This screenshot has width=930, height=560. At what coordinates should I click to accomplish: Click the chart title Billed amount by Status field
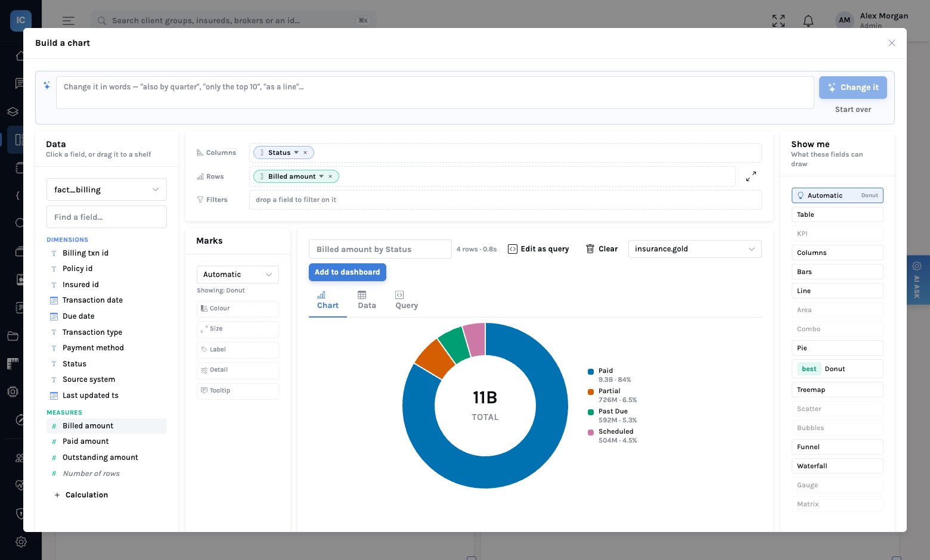(380, 249)
